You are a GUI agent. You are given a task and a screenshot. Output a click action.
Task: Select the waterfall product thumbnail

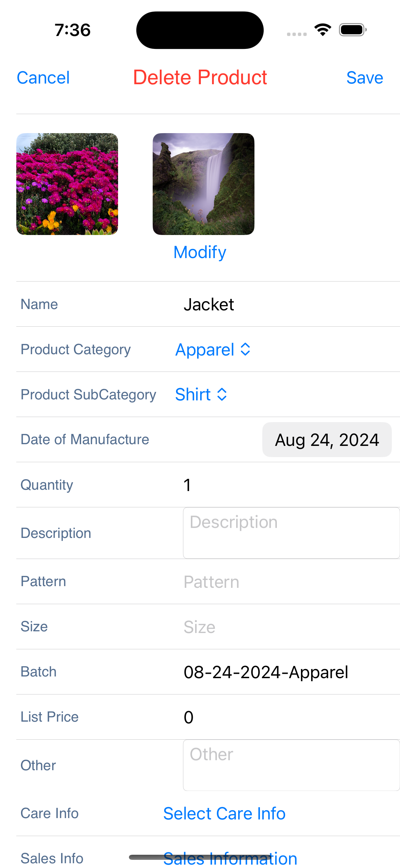[x=203, y=184]
